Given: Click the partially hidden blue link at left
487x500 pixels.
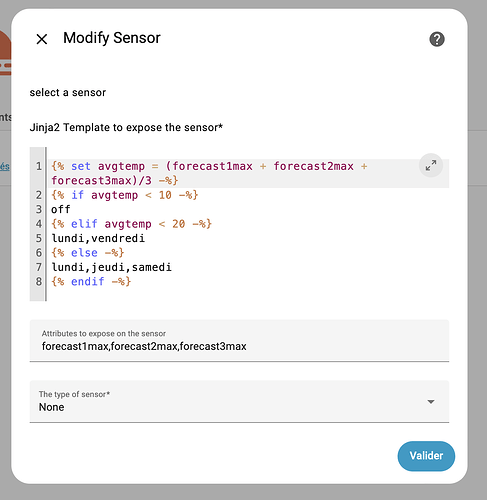Looking at the screenshot, I should 4,166.
